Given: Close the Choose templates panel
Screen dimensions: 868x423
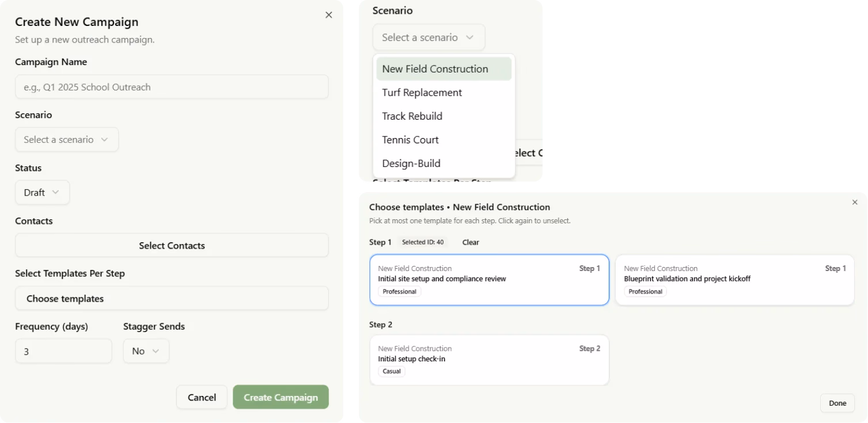Looking at the screenshot, I should tap(855, 202).
